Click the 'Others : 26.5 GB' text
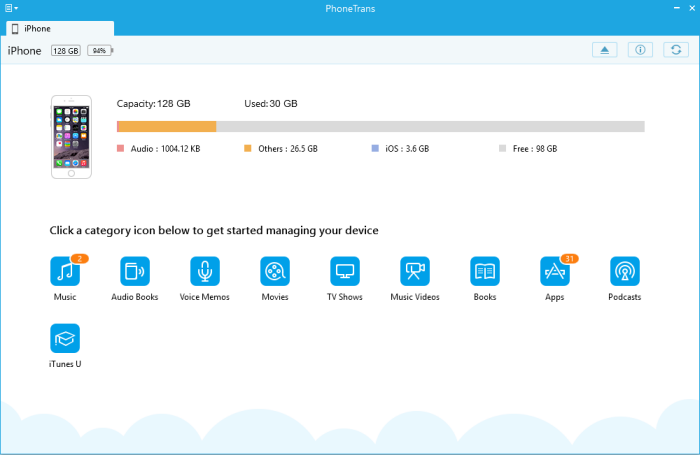This screenshot has width=700, height=455. point(288,149)
